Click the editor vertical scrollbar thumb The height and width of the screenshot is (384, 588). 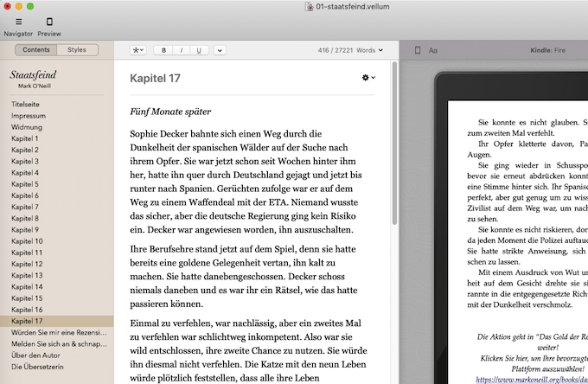pyautogui.click(x=394, y=144)
